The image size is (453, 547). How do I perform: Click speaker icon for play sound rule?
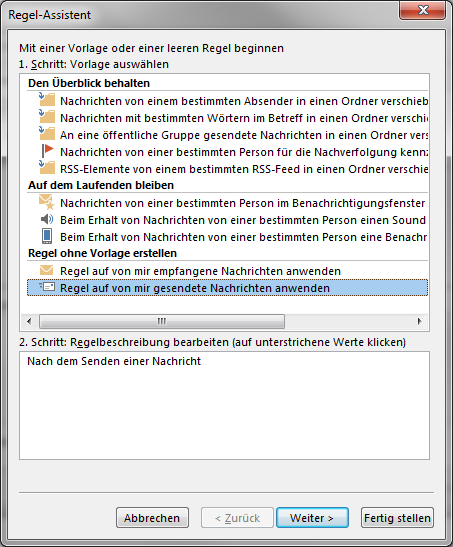pyautogui.click(x=47, y=219)
